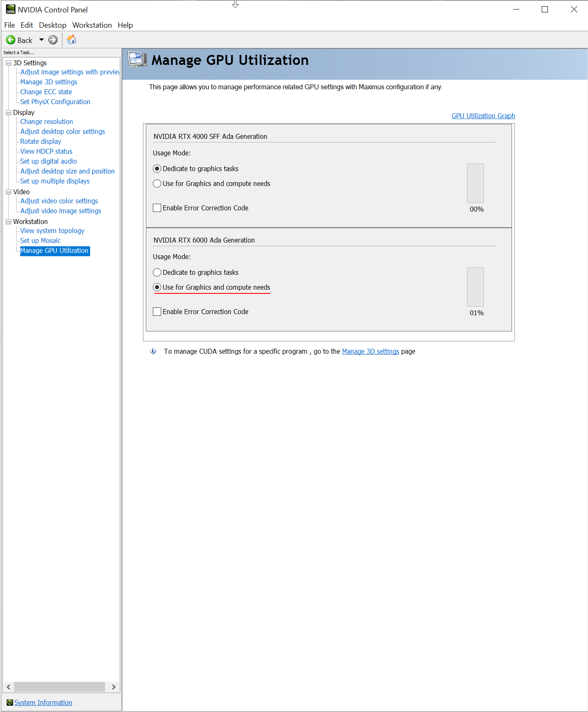Open the Edit menu

[x=27, y=25]
